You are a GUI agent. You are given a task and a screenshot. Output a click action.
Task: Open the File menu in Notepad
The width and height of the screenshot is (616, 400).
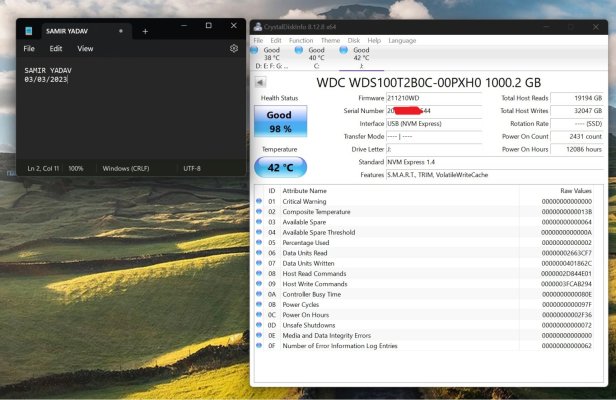tap(29, 49)
